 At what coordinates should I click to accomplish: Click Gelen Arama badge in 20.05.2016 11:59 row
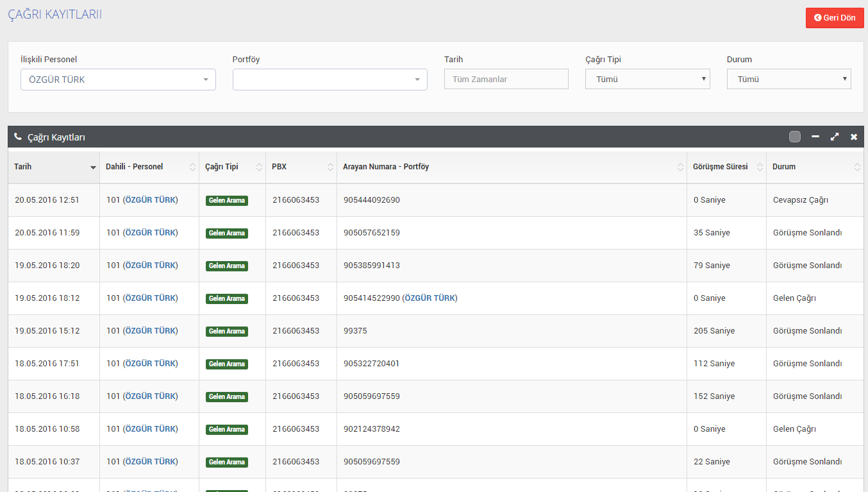[227, 233]
